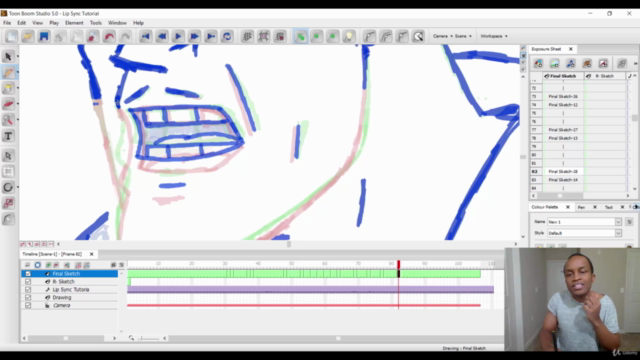This screenshot has width=640, height=360.
Task: Pick the red Eraser tool in toolbox
Action: [8, 104]
